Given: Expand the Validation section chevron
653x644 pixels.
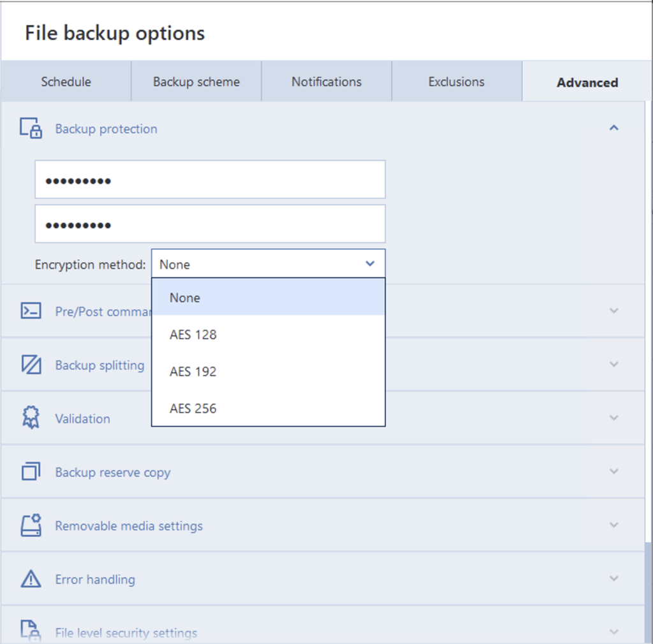Looking at the screenshot, I should [613, 418].
